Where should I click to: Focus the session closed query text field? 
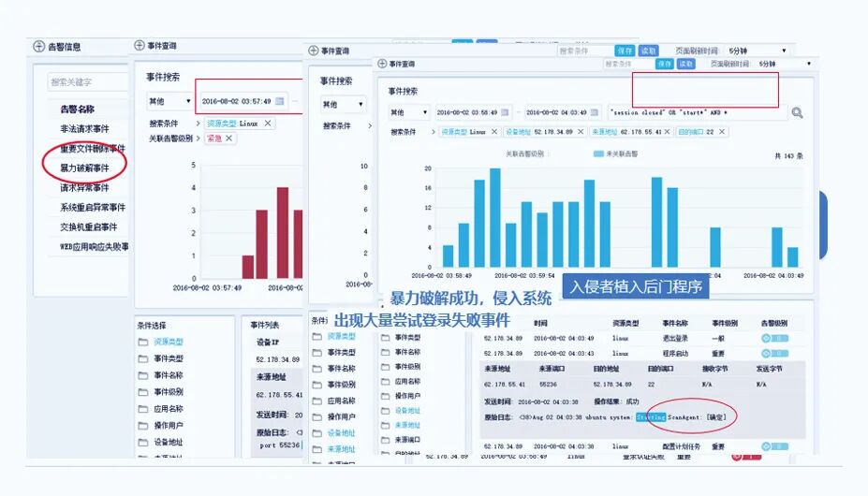[698, 112]
